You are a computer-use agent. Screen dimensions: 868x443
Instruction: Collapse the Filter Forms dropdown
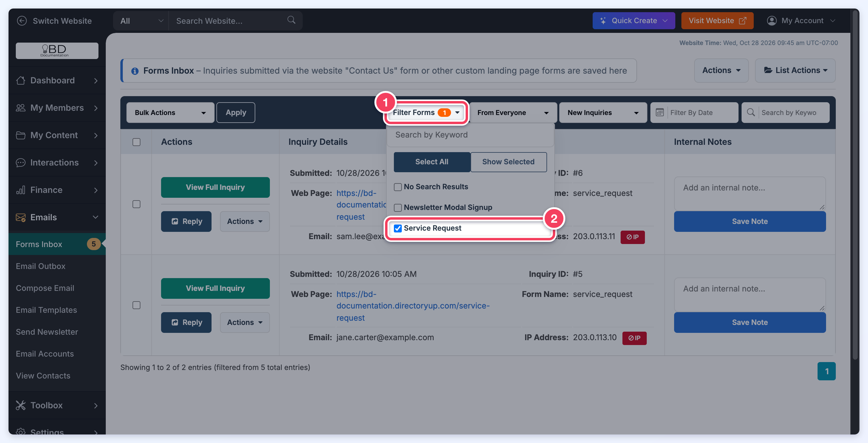click(x=426, y=112)
